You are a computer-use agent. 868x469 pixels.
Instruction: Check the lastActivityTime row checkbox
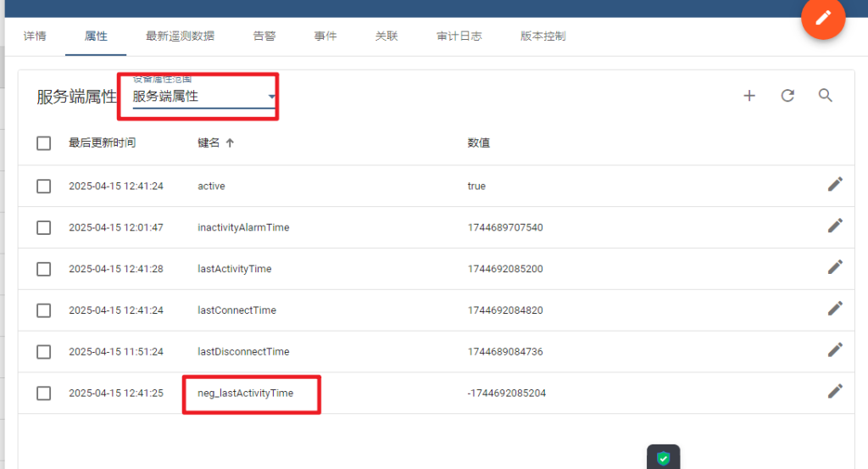[x=44, y=269]
